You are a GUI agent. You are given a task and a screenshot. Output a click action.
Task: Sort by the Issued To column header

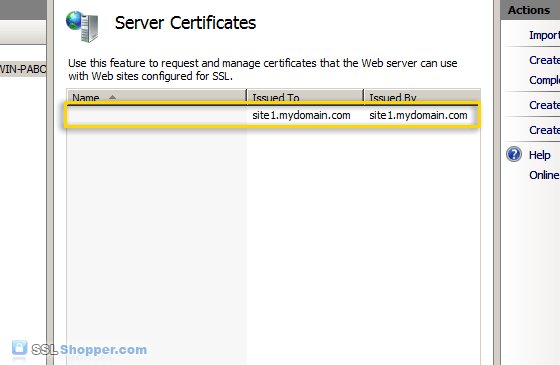click(x=305, y=97)
